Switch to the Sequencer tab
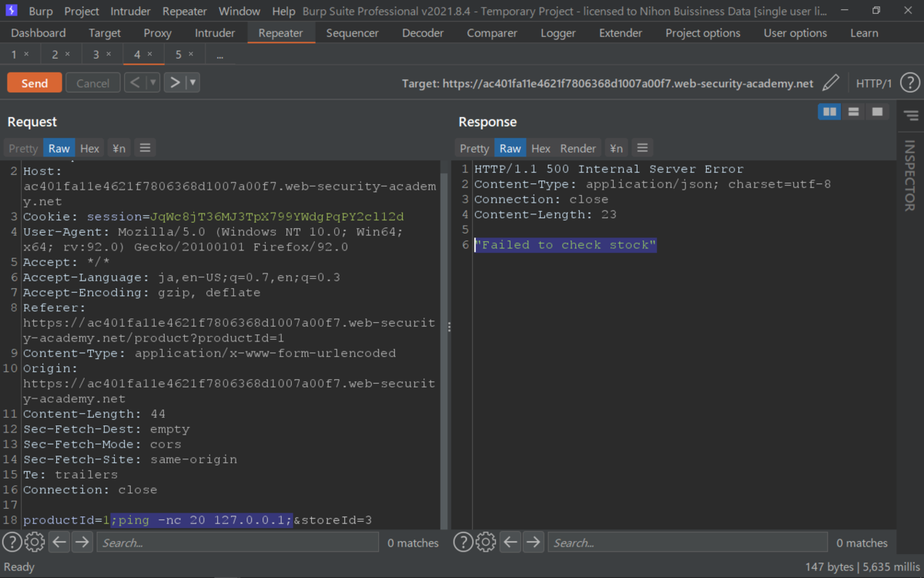The image size is (924, 578). (x=353, y=33)
